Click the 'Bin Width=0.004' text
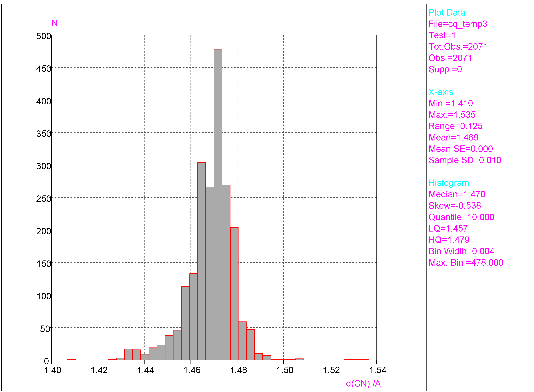The height and width of the screenshot is (392, 534). [461, 251]
